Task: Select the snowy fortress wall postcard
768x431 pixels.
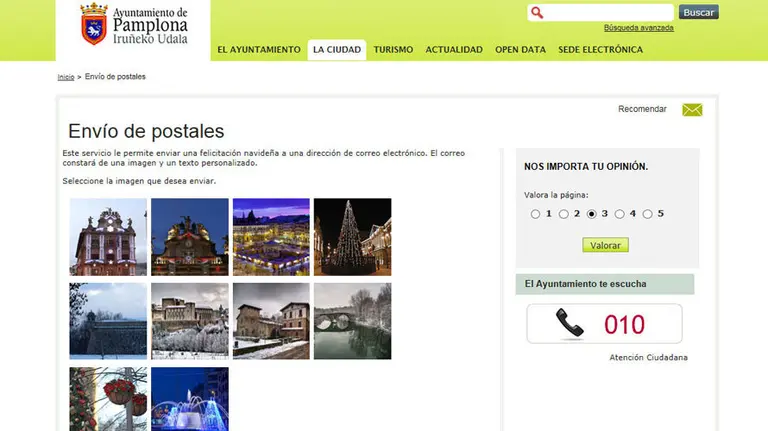Action: (x=108, y=321)
